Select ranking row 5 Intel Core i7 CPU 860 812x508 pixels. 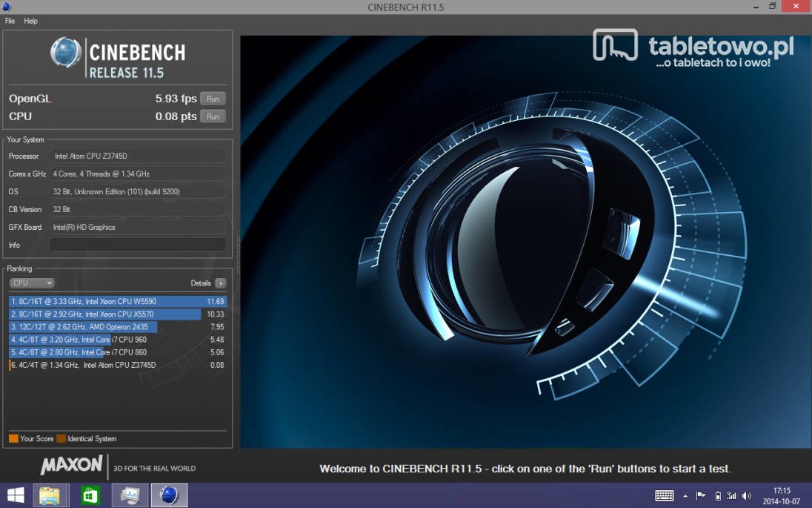point(118,352)
